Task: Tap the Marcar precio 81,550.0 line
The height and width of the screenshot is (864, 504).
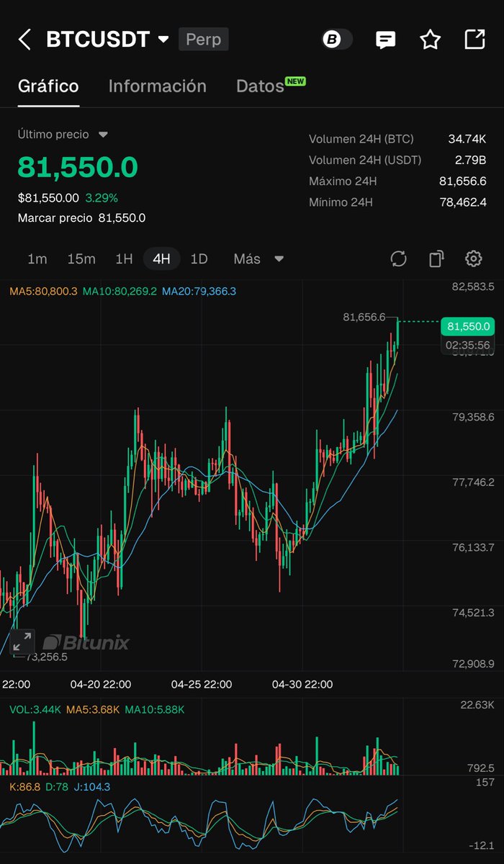Action: click(x=81, y=218)
